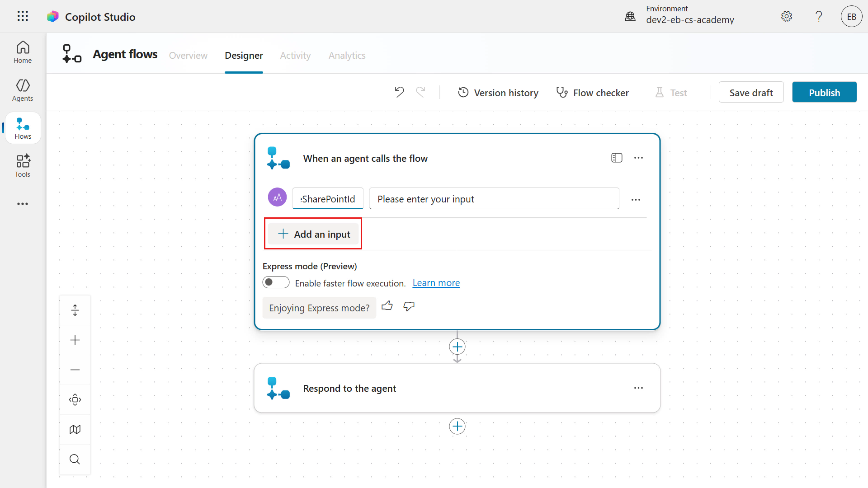Open the SharePointId input options menu

[x=636, y=199]
